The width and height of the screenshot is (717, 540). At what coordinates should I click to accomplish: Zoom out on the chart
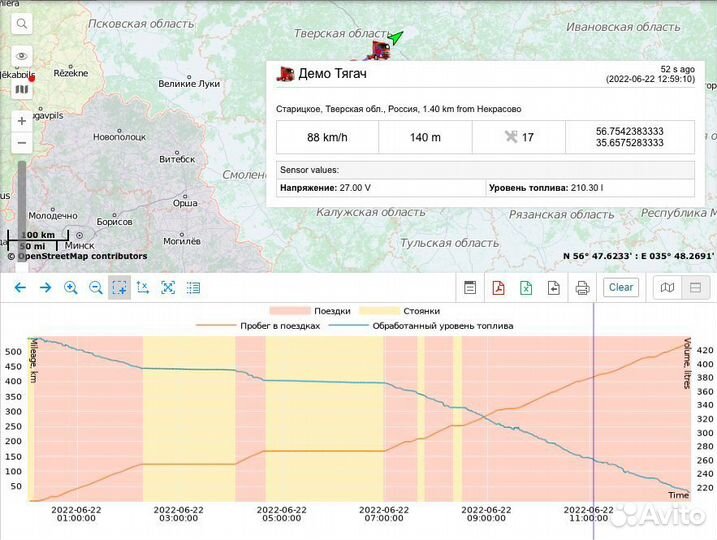(95, 288)
